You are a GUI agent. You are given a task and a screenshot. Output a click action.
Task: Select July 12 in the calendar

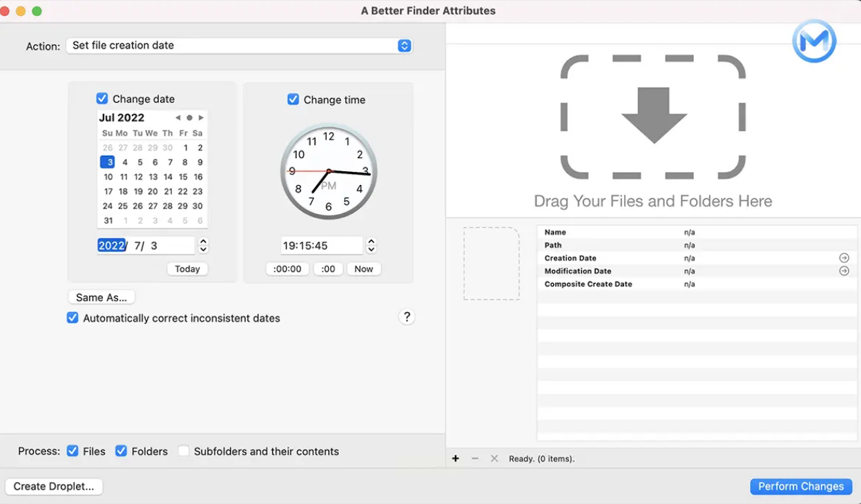(138, 177)
